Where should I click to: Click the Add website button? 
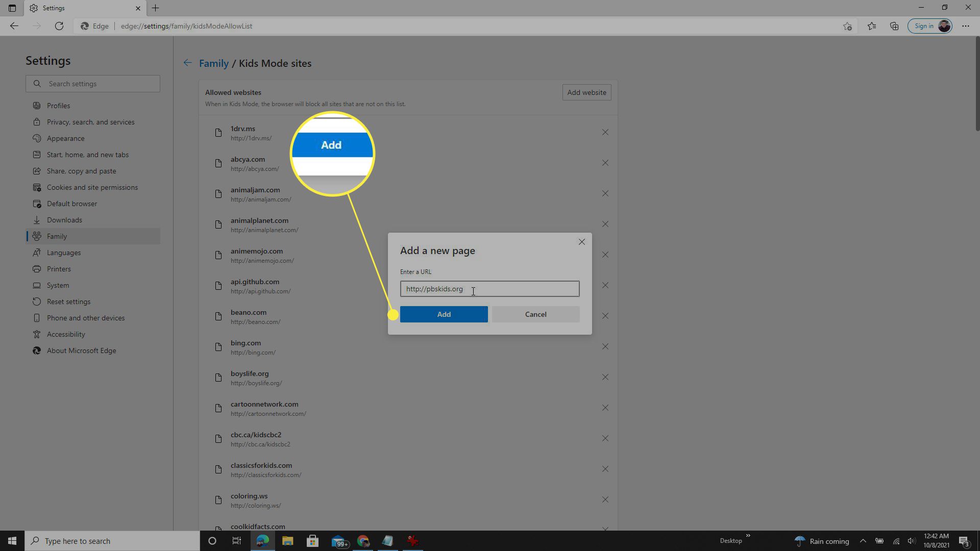tap(586, 92)
